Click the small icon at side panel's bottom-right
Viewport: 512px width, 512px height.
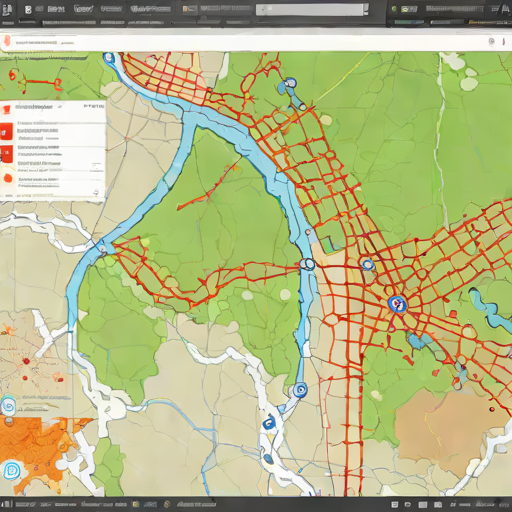tap(97, 192)
